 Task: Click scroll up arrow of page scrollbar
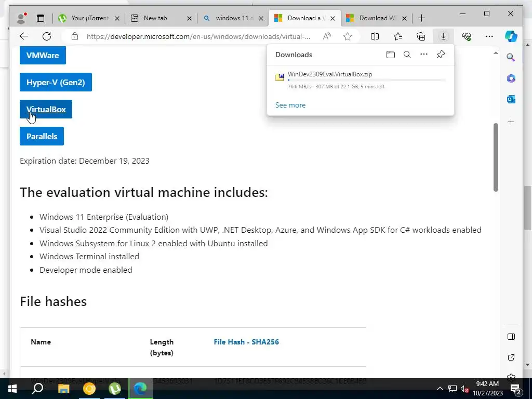[496, 53]
